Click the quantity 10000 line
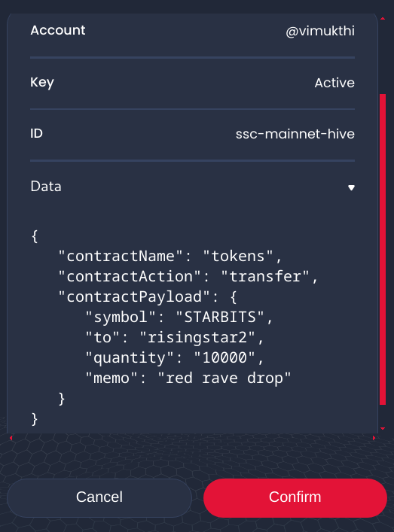The height and width of the screenshot is (532, 394). [174, 358]
